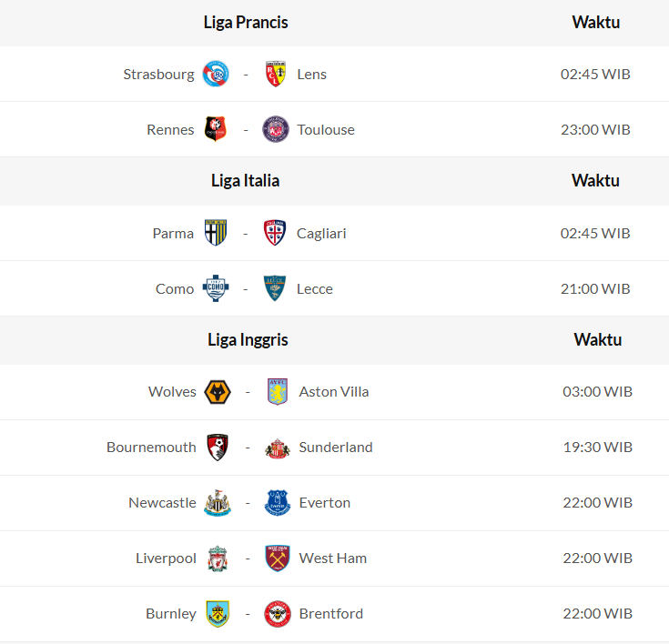
Task: Select the Cagliari club badge
Action: pos(275,233)
